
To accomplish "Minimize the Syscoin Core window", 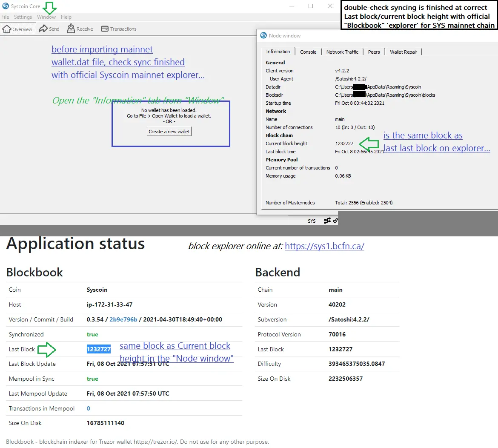I will (x=292, y=6).
